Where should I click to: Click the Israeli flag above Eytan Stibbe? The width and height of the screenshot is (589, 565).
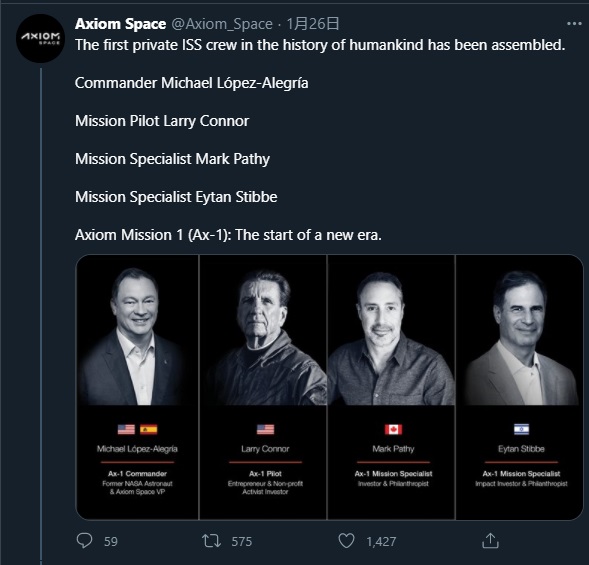pyautogui.click(x=521, y=429)
